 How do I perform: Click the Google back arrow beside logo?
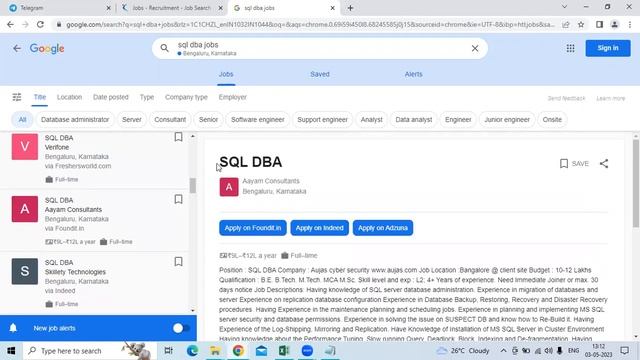pos(17,49)
